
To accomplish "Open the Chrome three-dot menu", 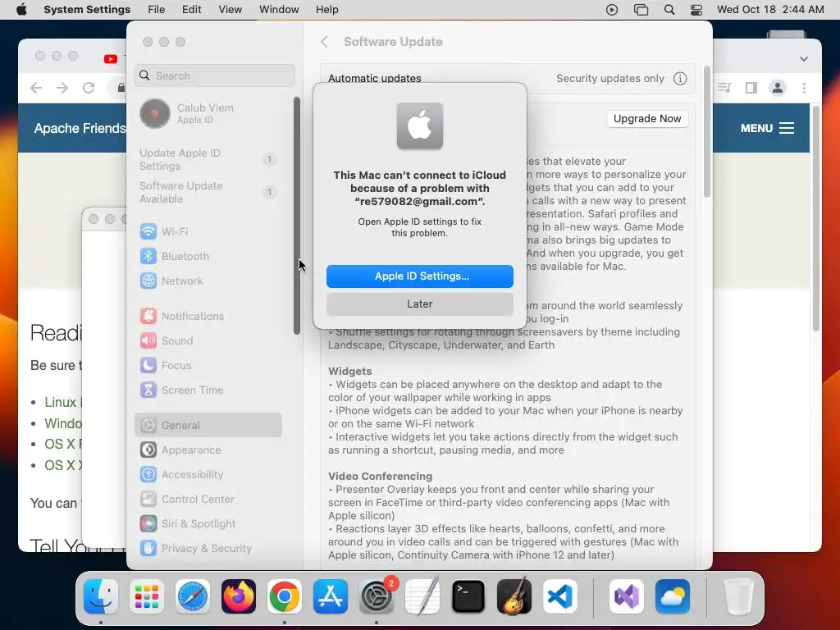I will [x=804, y=88].
